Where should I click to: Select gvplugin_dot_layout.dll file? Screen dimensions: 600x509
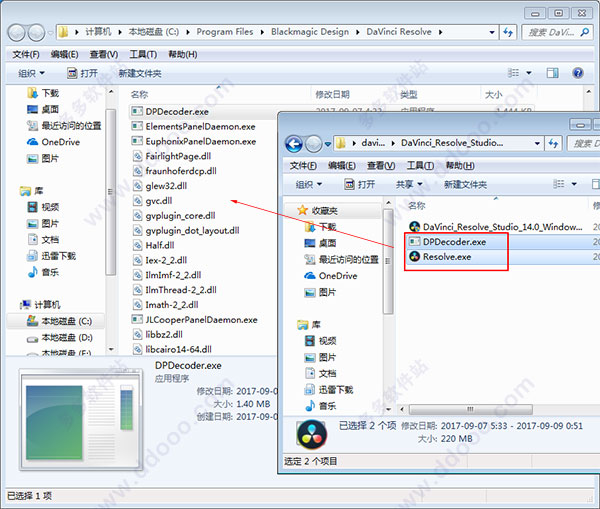[186, 231]
